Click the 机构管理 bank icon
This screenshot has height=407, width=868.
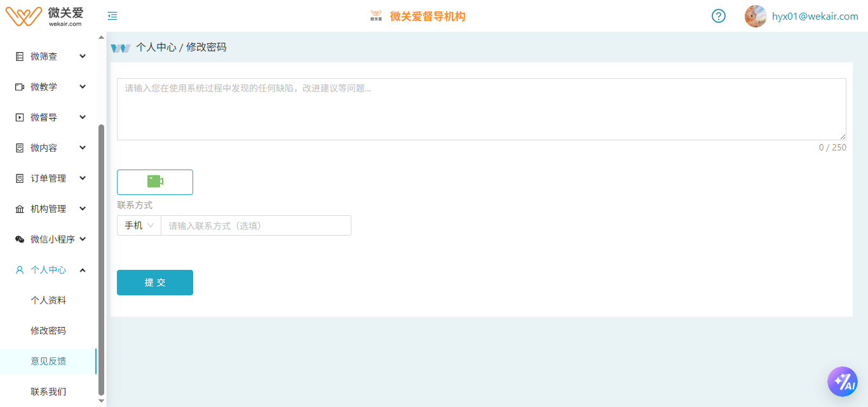click(x=20, y=209)
